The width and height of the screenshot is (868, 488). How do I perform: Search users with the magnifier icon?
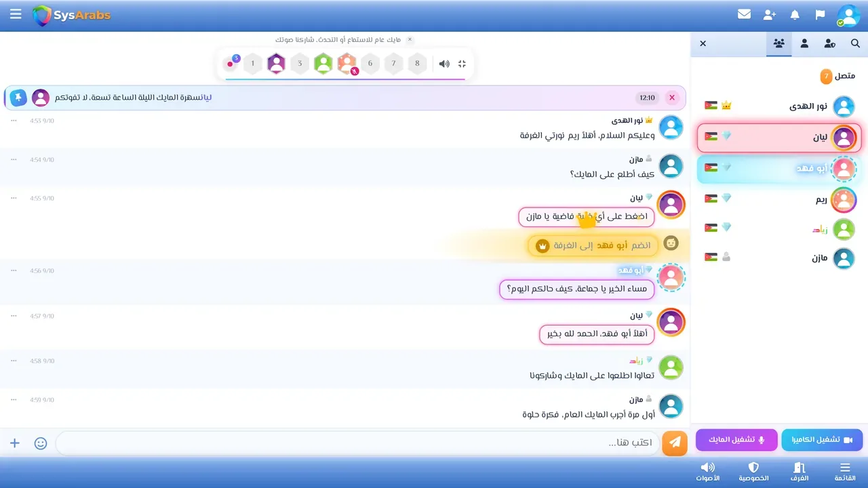coord(856,43)
